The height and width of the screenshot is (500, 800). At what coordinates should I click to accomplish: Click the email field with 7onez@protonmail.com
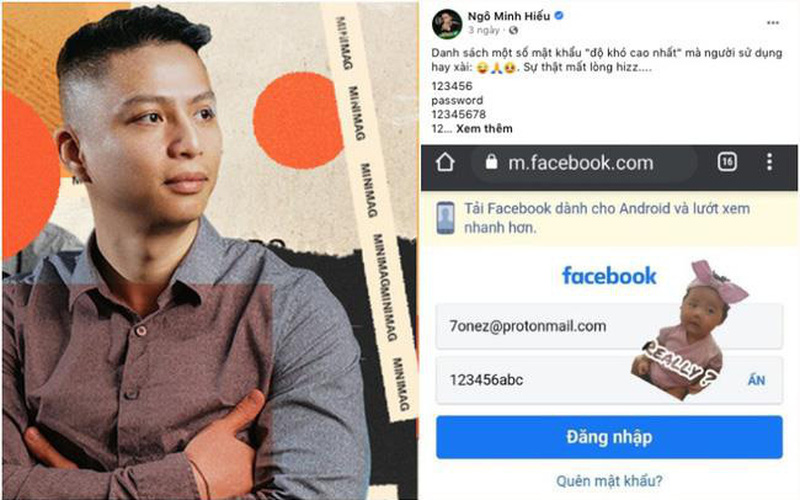click(609, 327)
